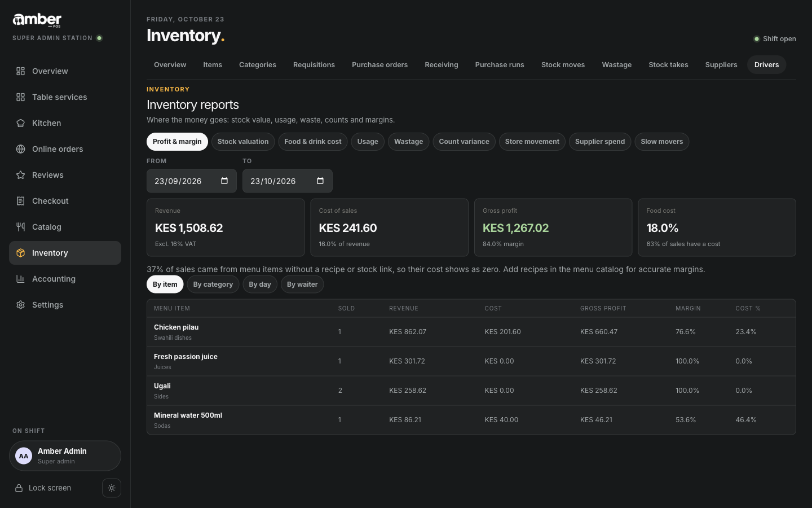Click the Lock screen label

point(50,488)
